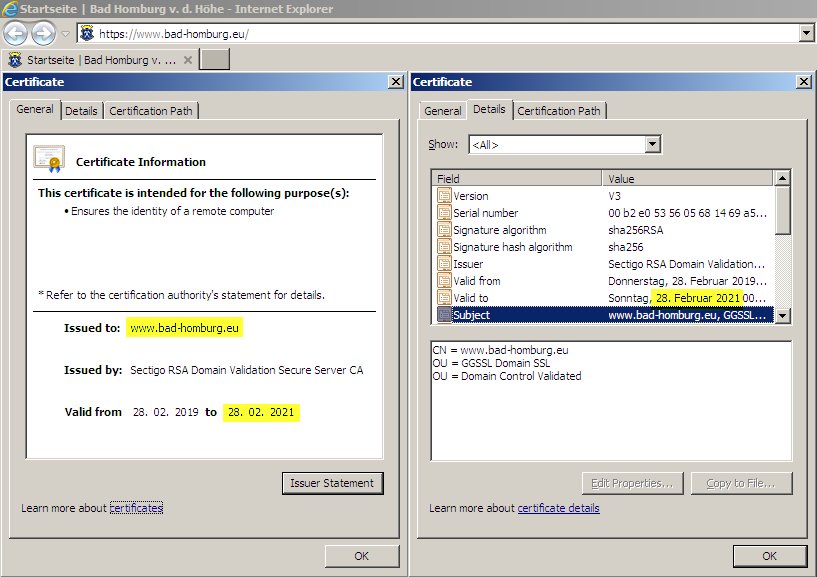The image size is (817, 577).
Task: Close the Startseite browser tab
Action: click(188, 60)
